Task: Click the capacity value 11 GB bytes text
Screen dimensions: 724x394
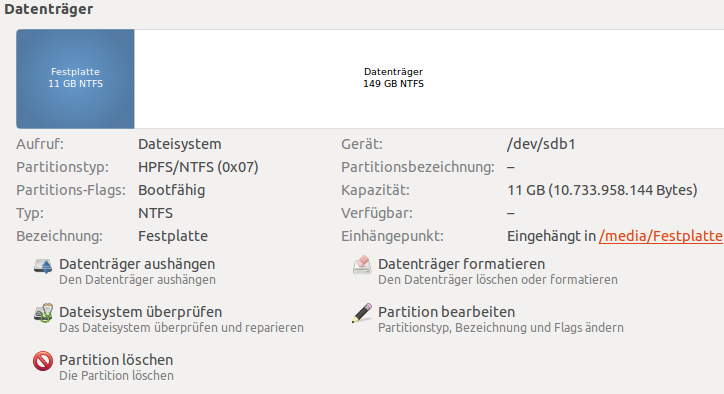Action: coord(602,190)
